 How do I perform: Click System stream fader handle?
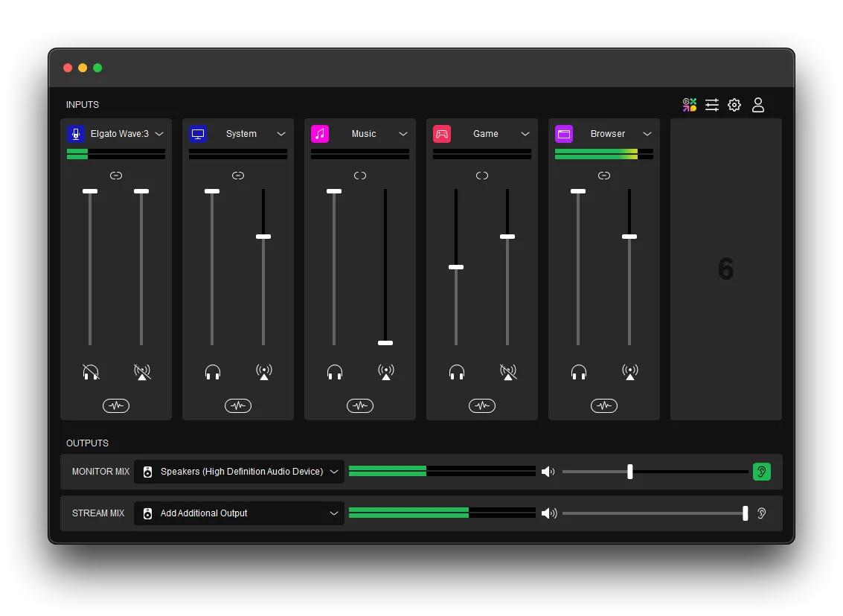pos(263,237)
